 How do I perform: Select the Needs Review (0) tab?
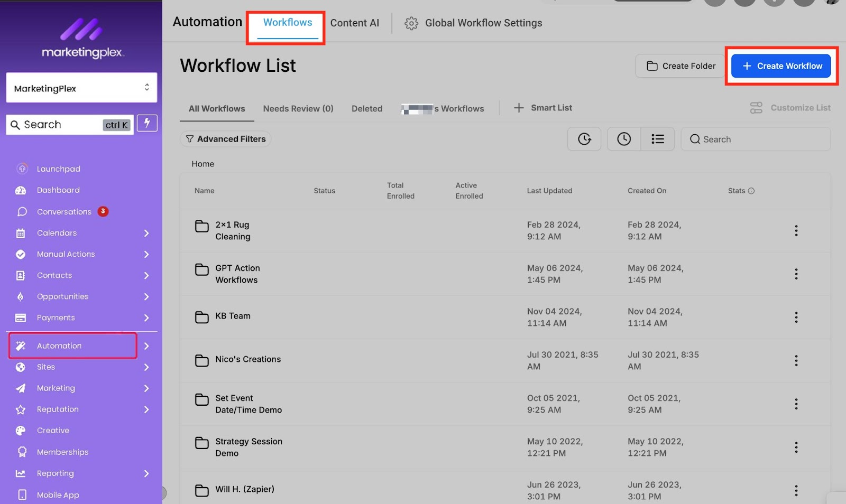point(298,108)
